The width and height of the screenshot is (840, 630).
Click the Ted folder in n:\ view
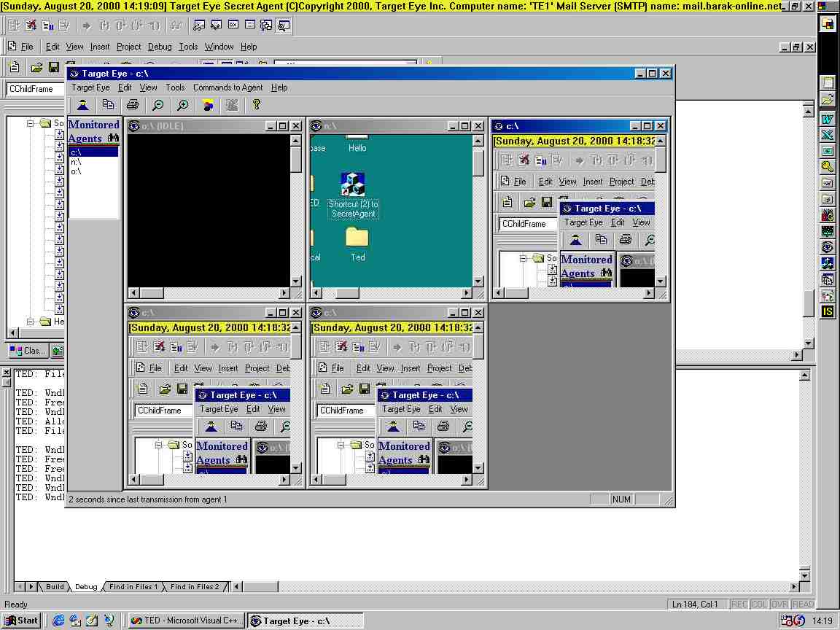point(357,244)
